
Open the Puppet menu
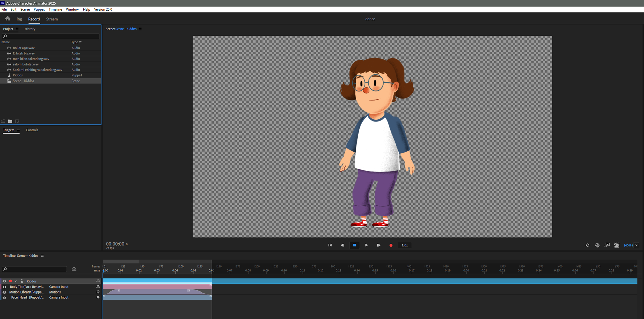pos(39,9)
